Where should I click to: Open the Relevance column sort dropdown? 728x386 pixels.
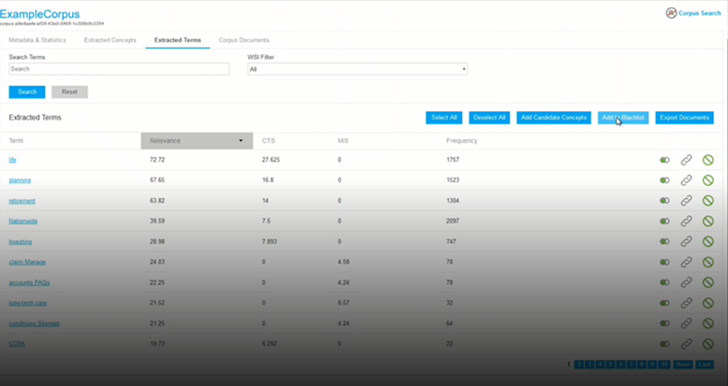[197, 141]
